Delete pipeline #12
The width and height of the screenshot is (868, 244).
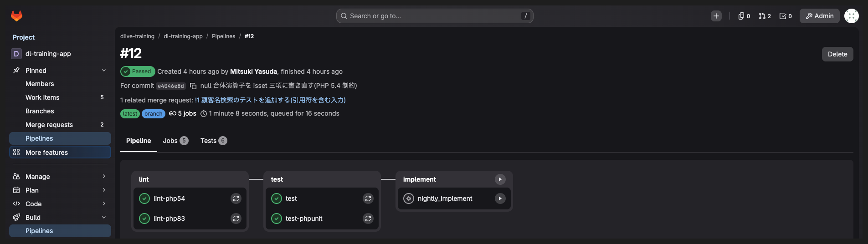pyautogui.click(x=837, y=54)
